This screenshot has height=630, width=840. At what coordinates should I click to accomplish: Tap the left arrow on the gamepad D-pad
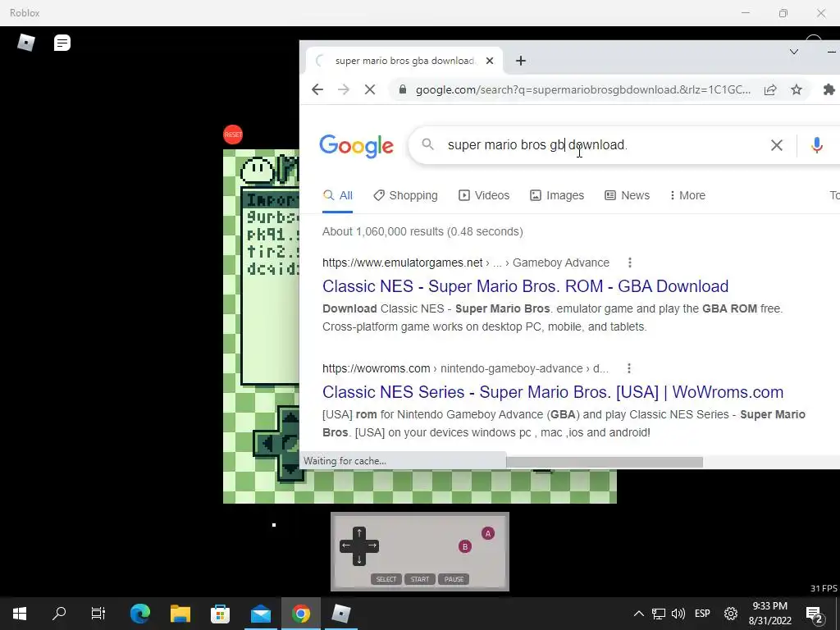coord(346,546)
